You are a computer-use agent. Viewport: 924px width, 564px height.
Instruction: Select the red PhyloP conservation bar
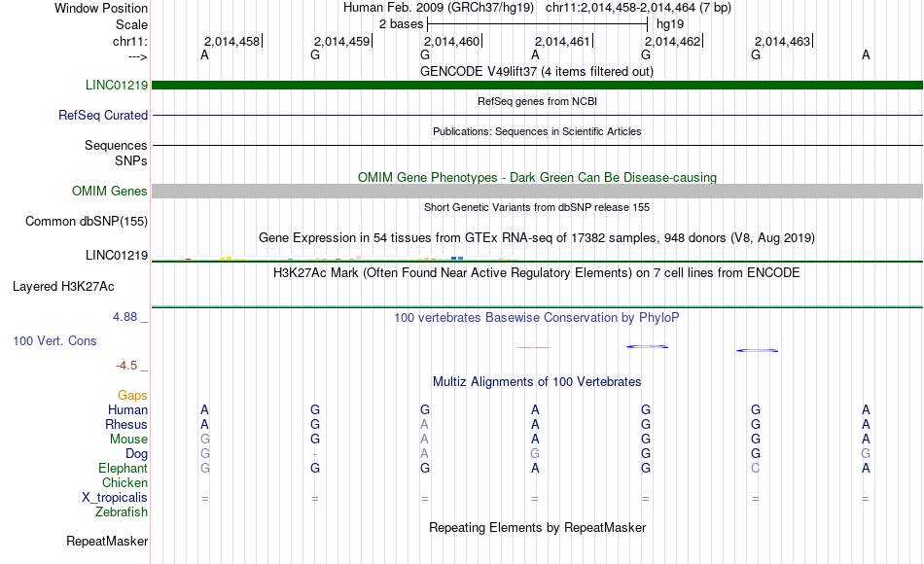click(x=535, y=348)
